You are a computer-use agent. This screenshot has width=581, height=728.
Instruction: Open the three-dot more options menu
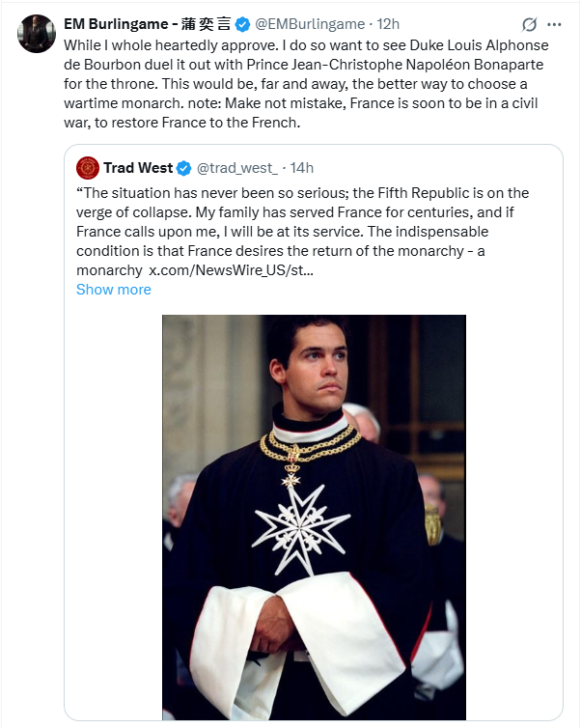pyautogui.click(x=554, y=24)
